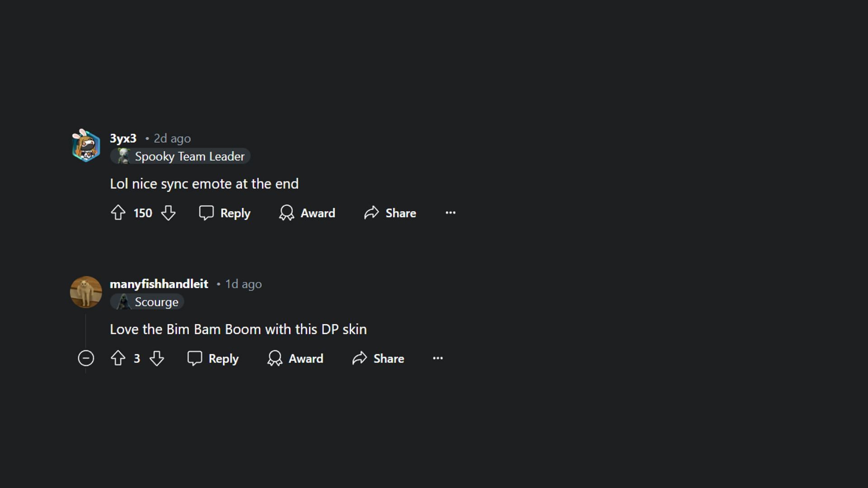Toggle upvote on manyfishhandleit comment
868x488 pixels.
point(118,358)
